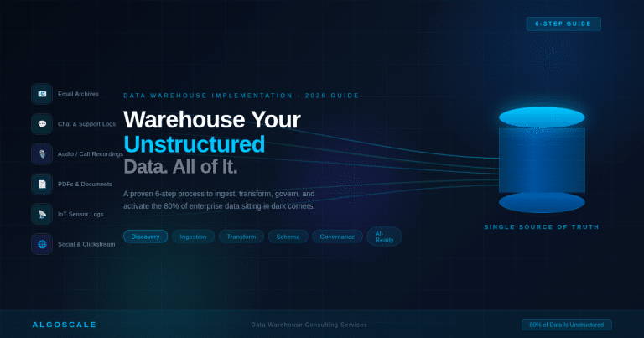The image size is (644, 338).
Task: Click the Social & Clickstream globe icon
Action: 42,244
